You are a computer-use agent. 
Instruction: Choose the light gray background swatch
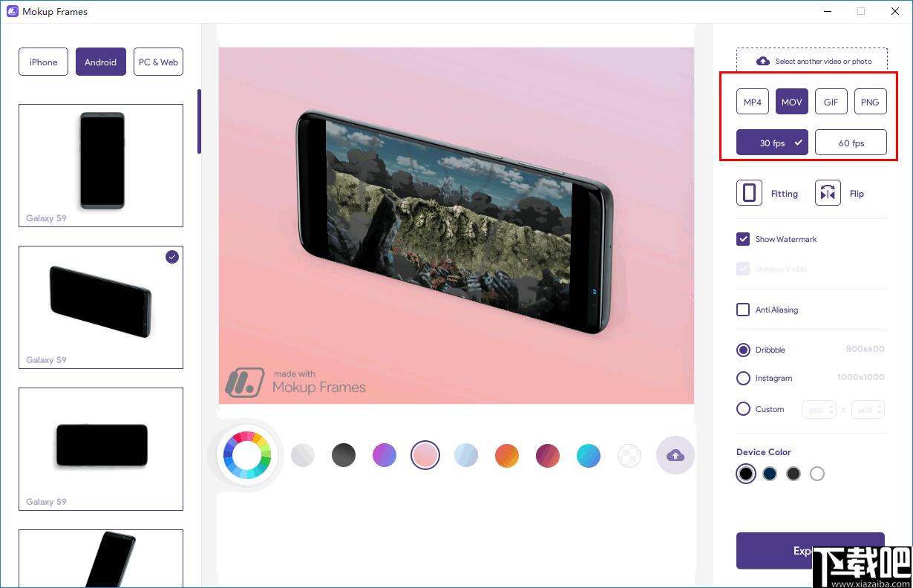point(303,455)
